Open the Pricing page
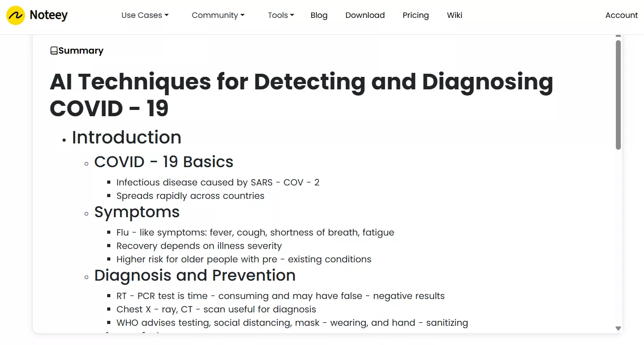The width and height of the screenshot is (644, 345). pos(415,15)
